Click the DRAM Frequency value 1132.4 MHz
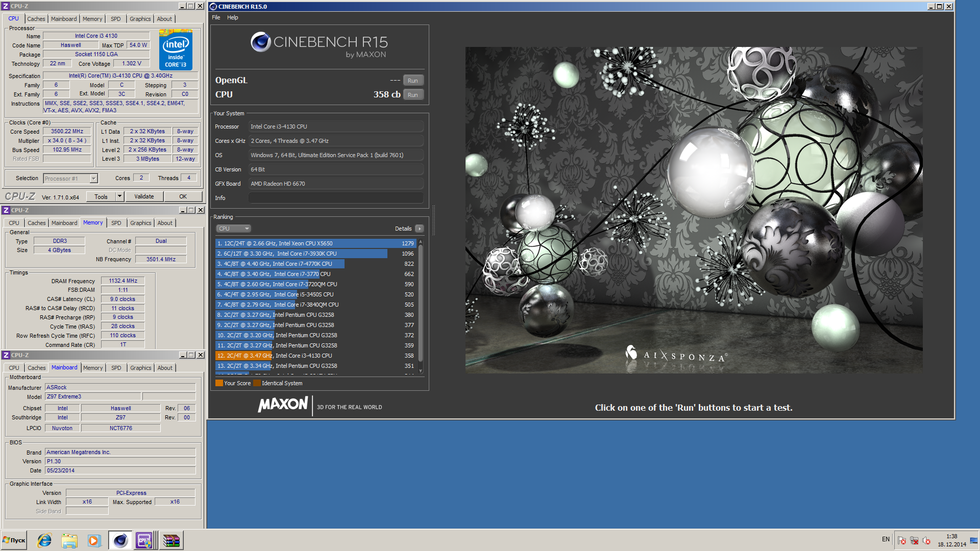980x551 pixels. coord(123,281)
